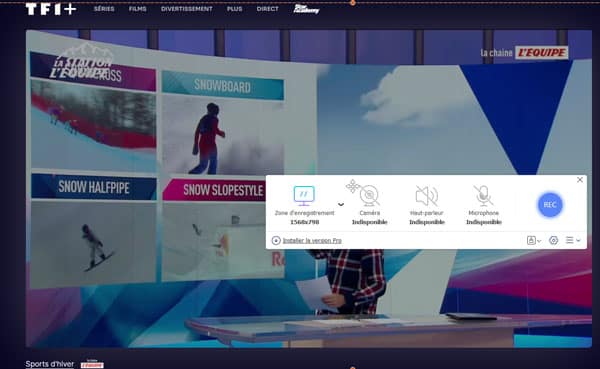Toggle the muted Haut-parleur speaker icon
This screenshot has height=369, width=600.
click(427, 196)
